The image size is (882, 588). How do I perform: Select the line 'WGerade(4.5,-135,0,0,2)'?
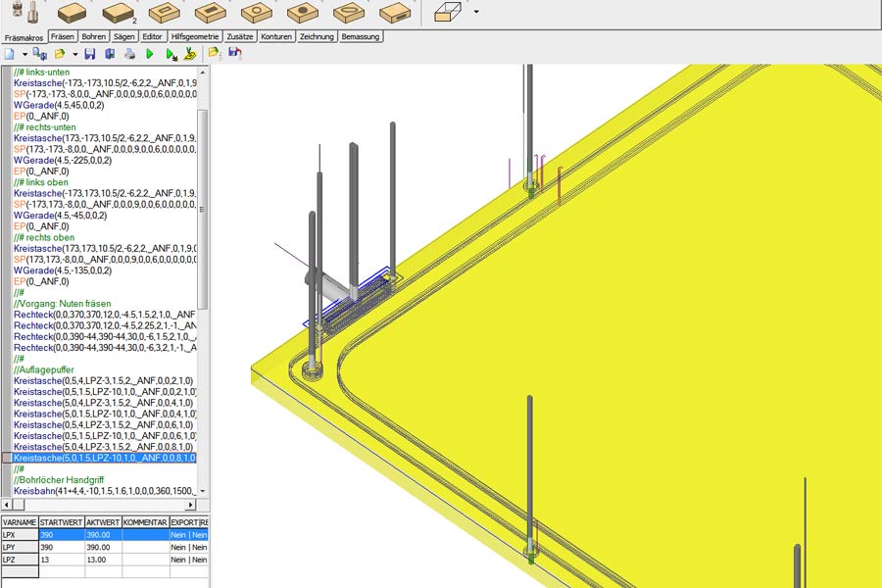63,270
